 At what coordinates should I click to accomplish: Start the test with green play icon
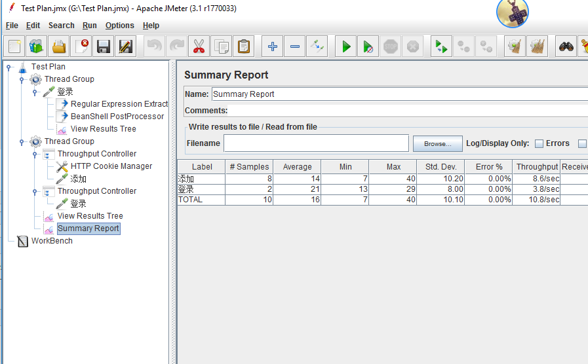345,47
